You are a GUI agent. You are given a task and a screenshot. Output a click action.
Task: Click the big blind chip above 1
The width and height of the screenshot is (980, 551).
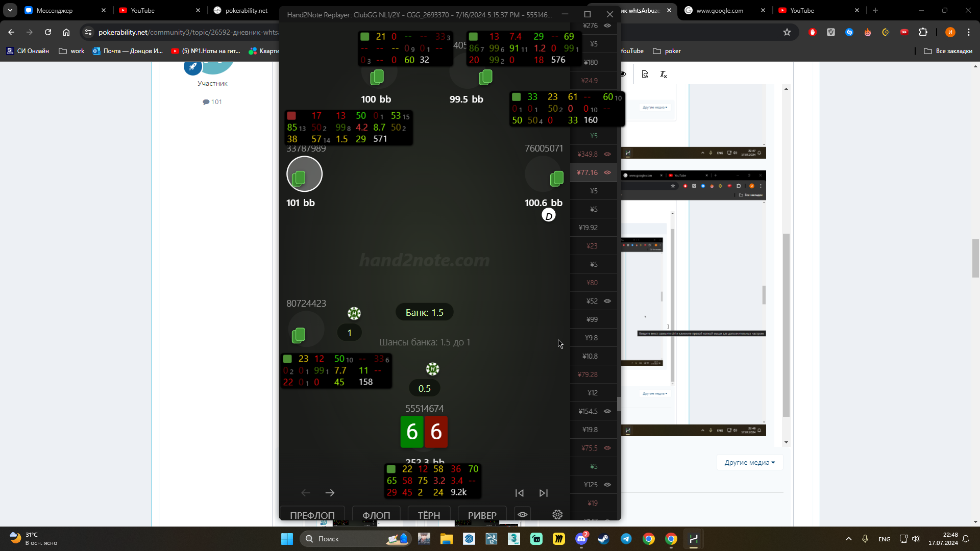tap(354, 313)
